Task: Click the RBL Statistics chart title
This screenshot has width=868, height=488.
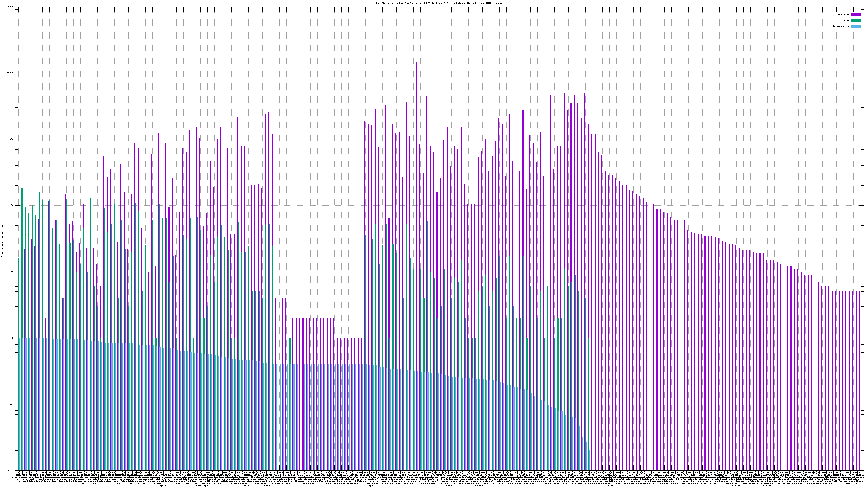Action: (x=439, y=3)
